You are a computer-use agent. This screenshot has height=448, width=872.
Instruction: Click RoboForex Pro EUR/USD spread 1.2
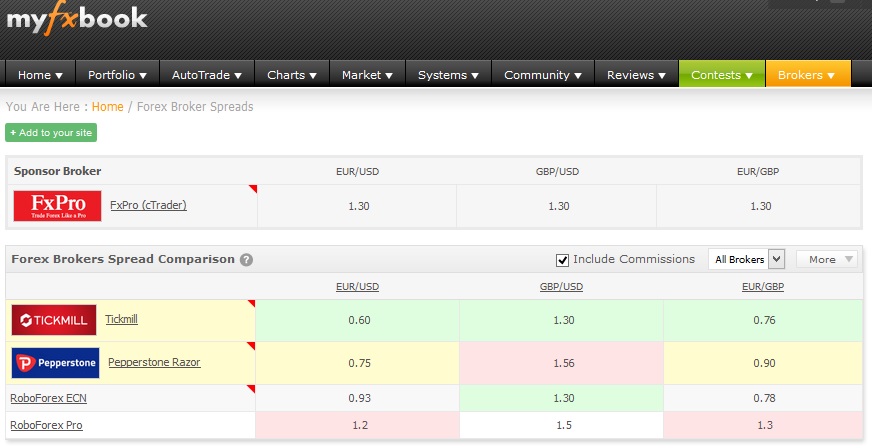pyautogui.click(x=360, y=425)
